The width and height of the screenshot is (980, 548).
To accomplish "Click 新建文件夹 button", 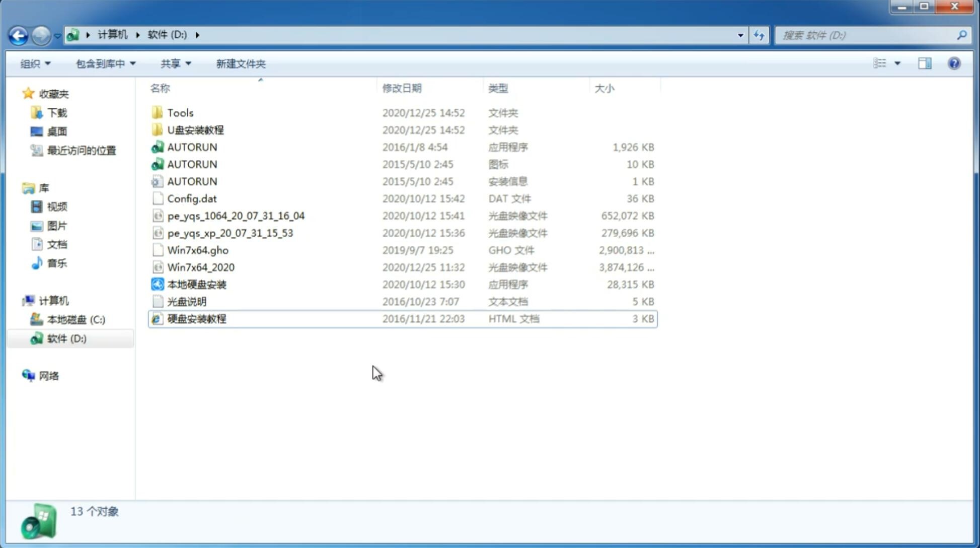I will (242, 63).
